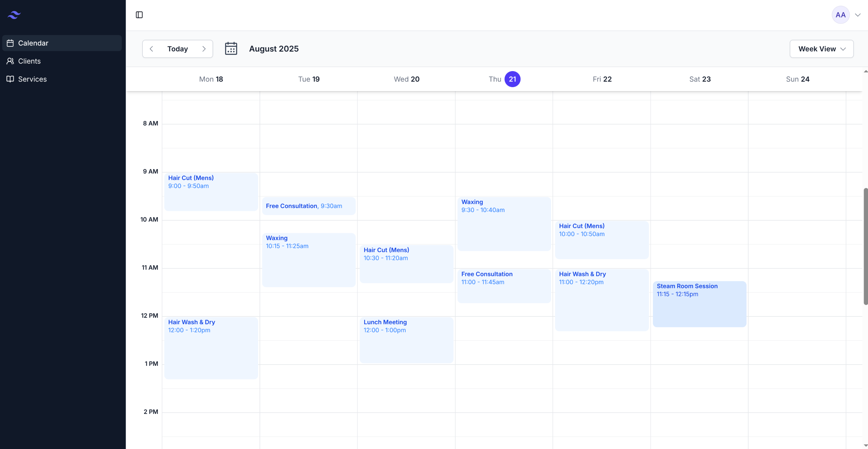
Task: Open Friday's Hair Cut (Mens) 10:00 appointment
Action: coord(602,240)
